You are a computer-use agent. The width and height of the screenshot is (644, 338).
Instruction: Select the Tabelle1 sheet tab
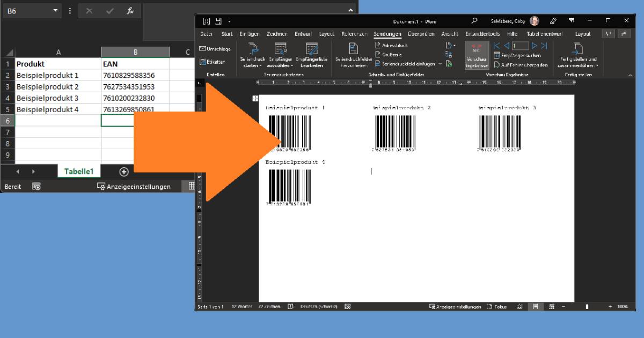click(x=79, y=172)
